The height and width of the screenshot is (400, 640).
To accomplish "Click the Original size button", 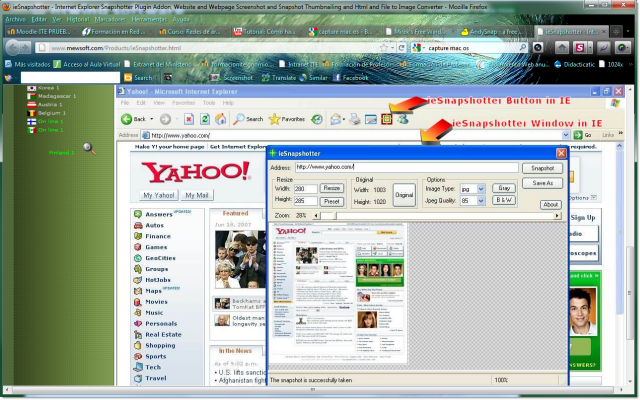I will tap(404, 195).
